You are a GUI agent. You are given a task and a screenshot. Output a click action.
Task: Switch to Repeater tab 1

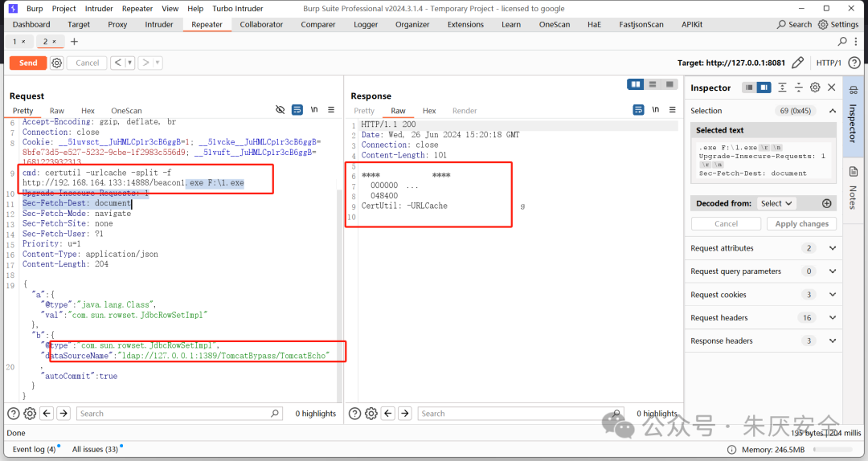[15, 42]
